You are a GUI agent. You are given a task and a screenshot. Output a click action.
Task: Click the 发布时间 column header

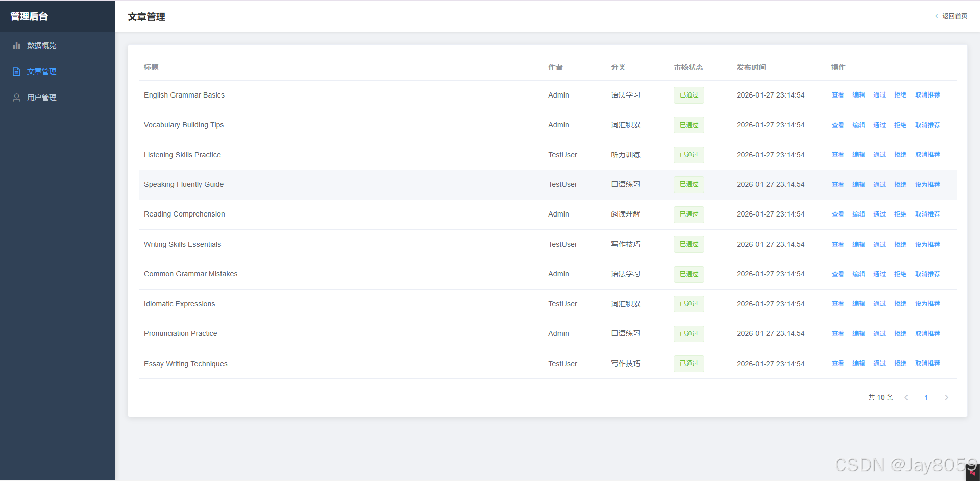751,67
